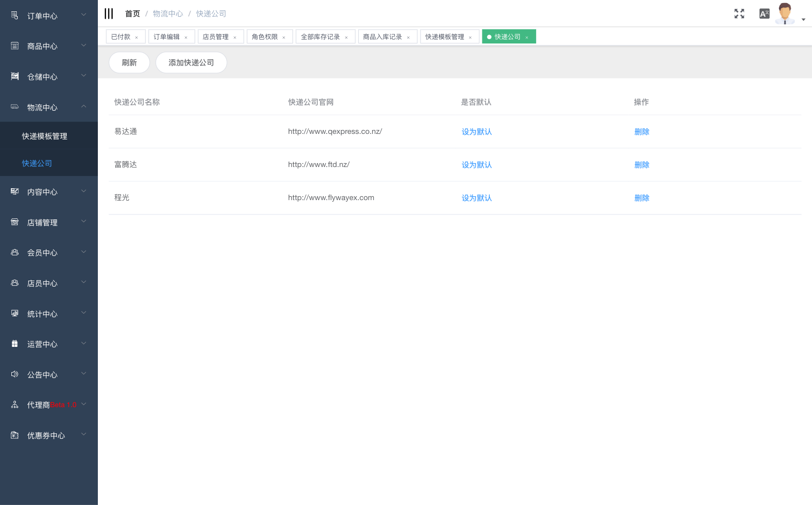Close the active 快递公司 tab

click(527, 38)
